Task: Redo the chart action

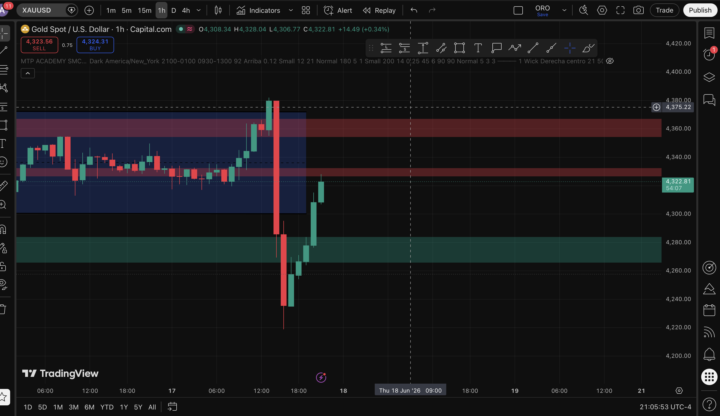Action: (432, 10)
